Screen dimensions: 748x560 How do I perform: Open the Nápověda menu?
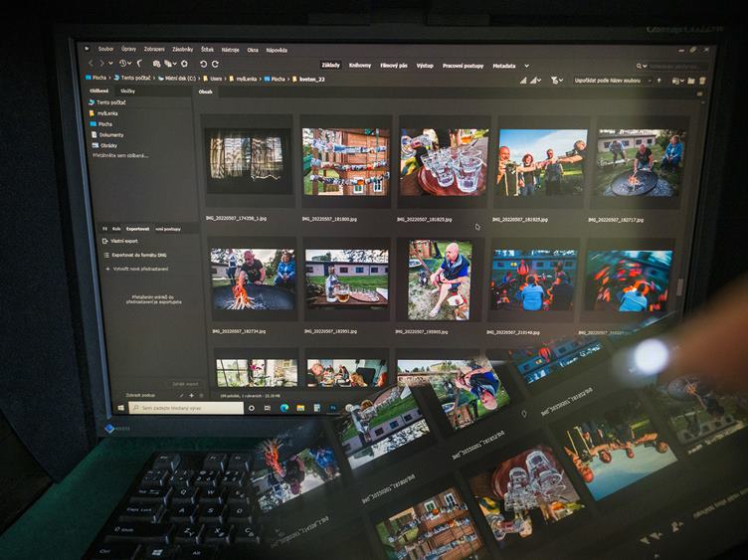[277, 50]
